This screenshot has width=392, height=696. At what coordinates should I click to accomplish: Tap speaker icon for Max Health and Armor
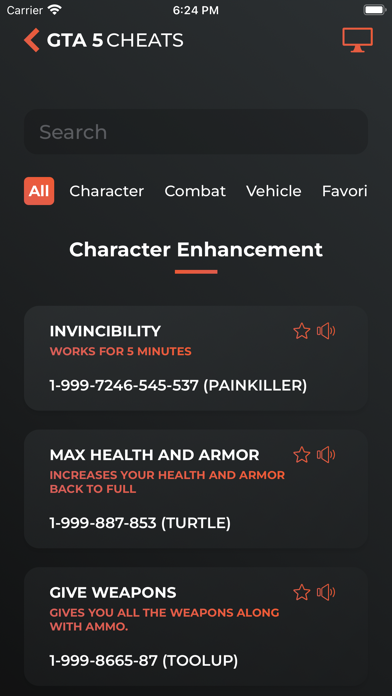click(326, 455)
